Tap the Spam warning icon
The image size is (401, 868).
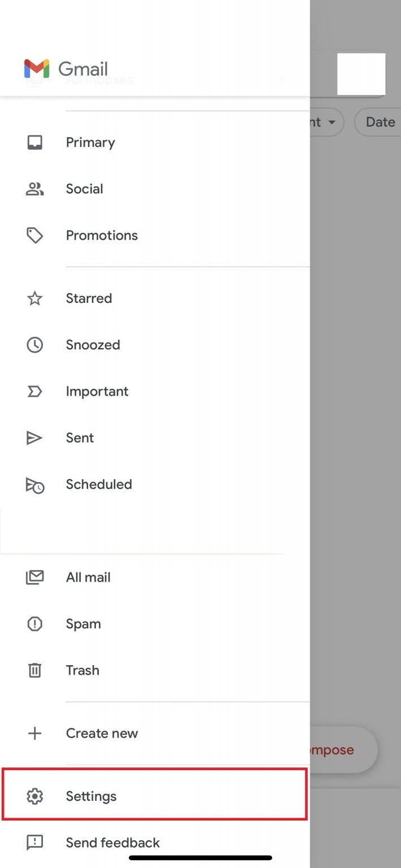(x=35, y=624)
